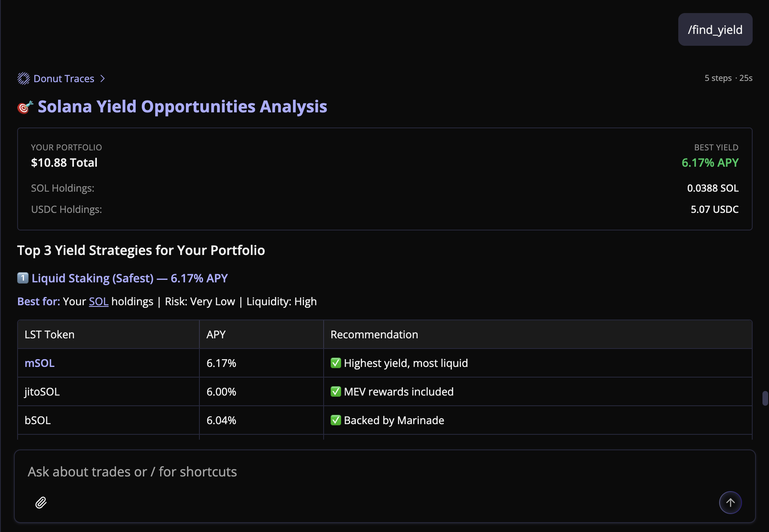Click the /find_yield message bubble
Image resolution: width=769 pixels, height=532 pixels.
pos(715,30)
